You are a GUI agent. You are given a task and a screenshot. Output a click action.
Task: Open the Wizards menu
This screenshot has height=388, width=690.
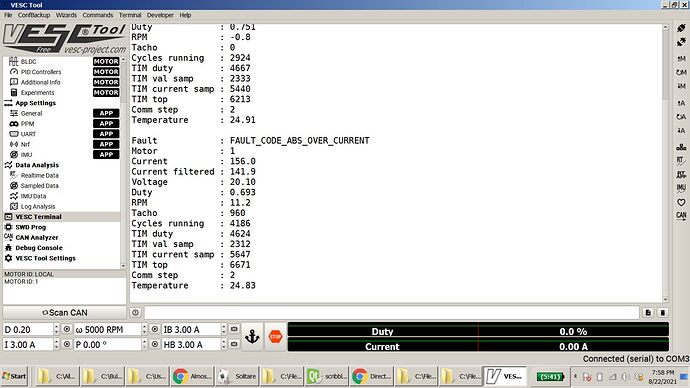pos(66,15)
